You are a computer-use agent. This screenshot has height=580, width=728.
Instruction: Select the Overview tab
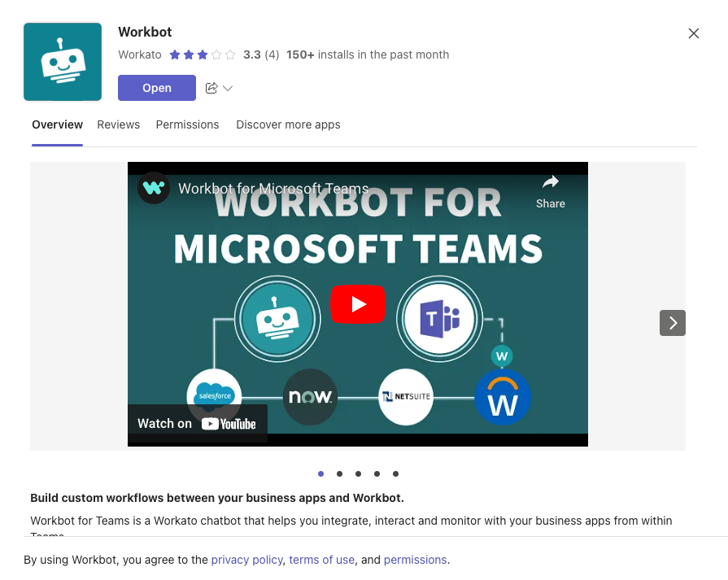(x=57, y=124)
